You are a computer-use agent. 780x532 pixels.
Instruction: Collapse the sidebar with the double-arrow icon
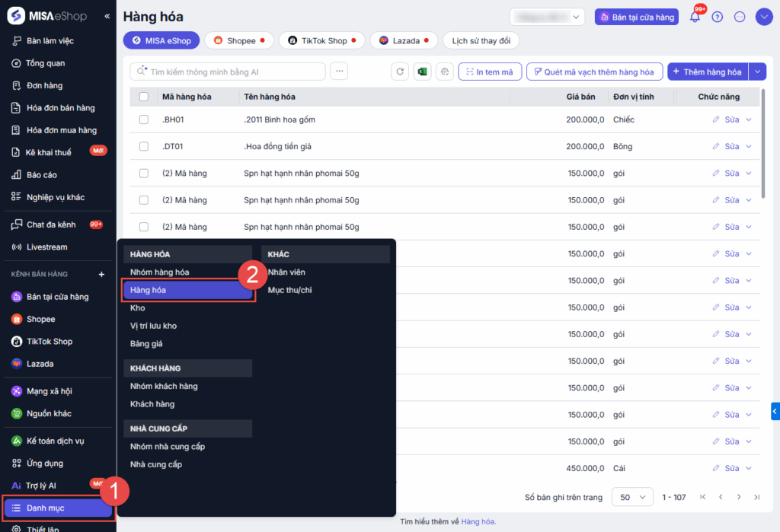point(107,16)
